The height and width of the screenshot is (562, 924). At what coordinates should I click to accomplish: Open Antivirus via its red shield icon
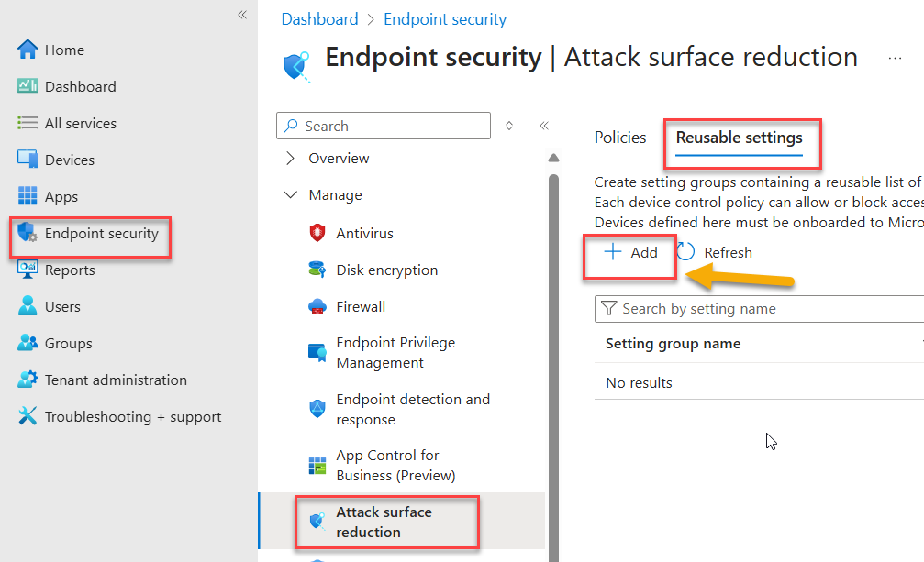317,233
